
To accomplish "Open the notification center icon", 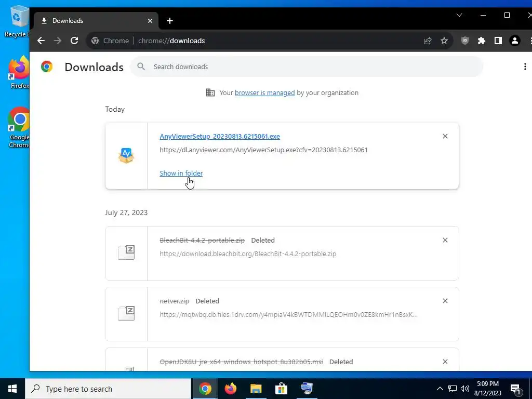I will tap(516, 389).
